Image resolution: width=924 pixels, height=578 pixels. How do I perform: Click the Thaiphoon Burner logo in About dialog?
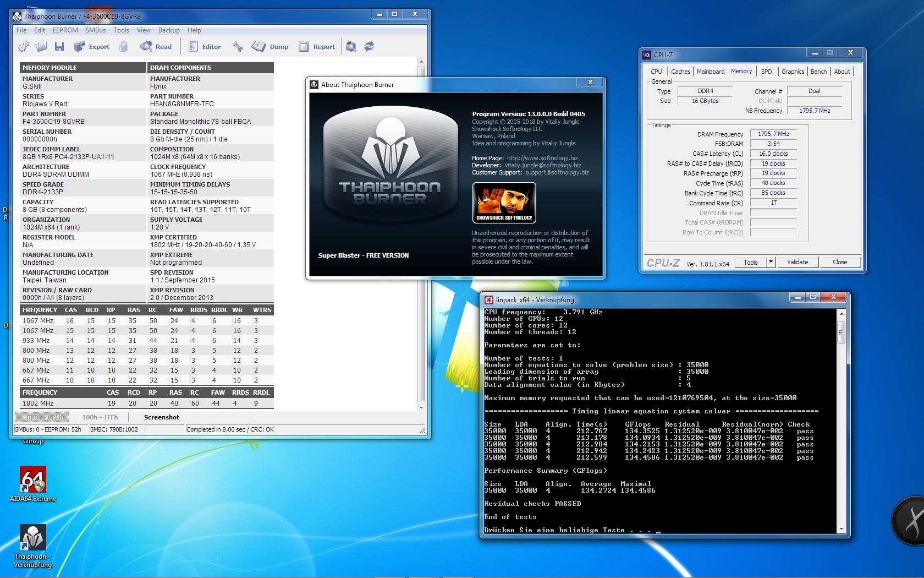tap(391, 163)
